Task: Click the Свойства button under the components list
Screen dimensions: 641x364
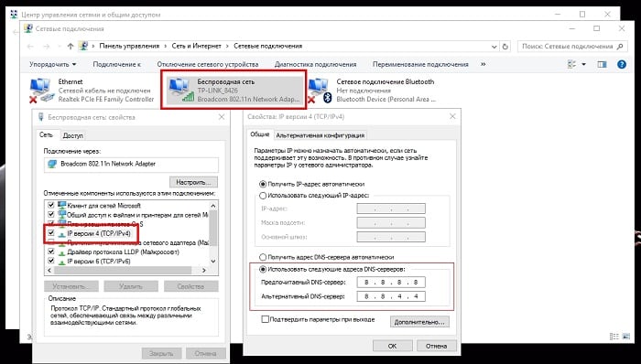Action: point(190,286)
